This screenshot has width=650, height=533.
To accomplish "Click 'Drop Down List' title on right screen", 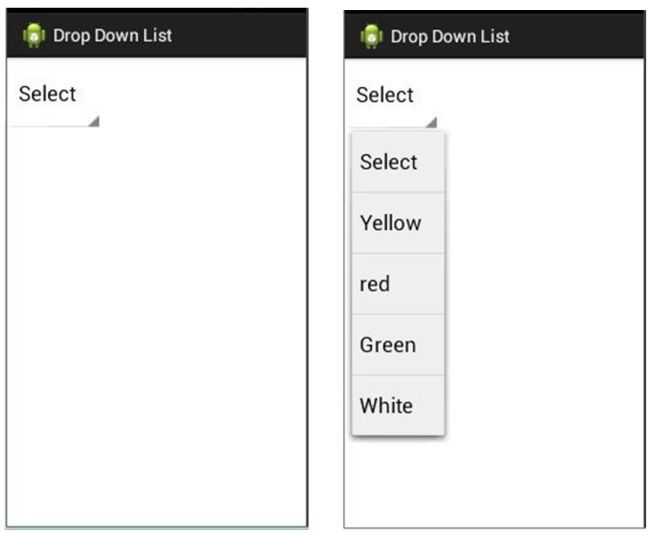I will [x=449, y=37].
